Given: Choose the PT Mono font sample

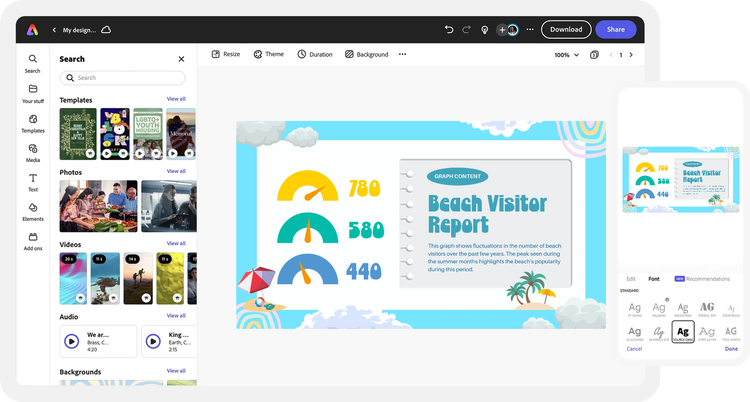Looking at the screenshot, I should click(x=635, y=309).
